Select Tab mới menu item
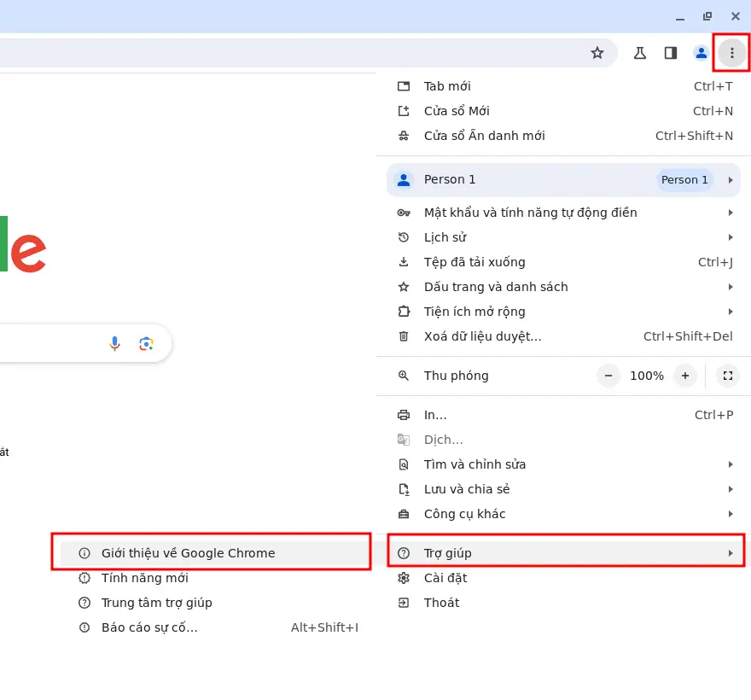This screenshot has height=700, width=751. pos(564,86)
